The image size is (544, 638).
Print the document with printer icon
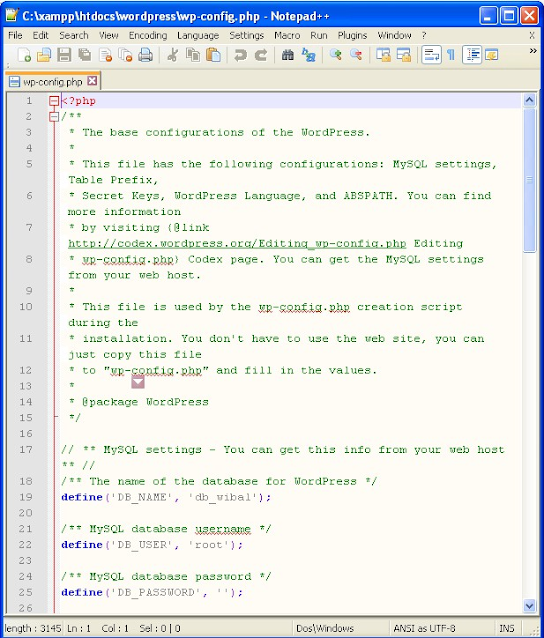coord(145,55)
